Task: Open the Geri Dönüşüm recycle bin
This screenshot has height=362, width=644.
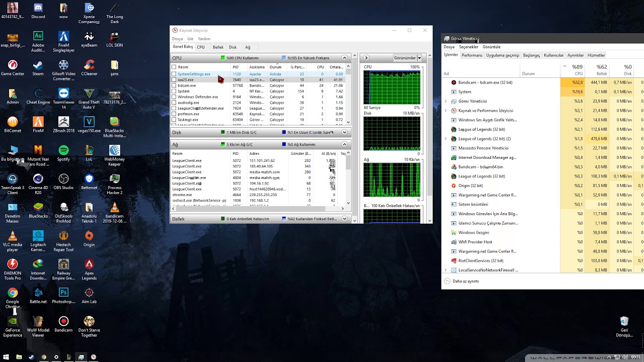Action: tap(624, 326)
